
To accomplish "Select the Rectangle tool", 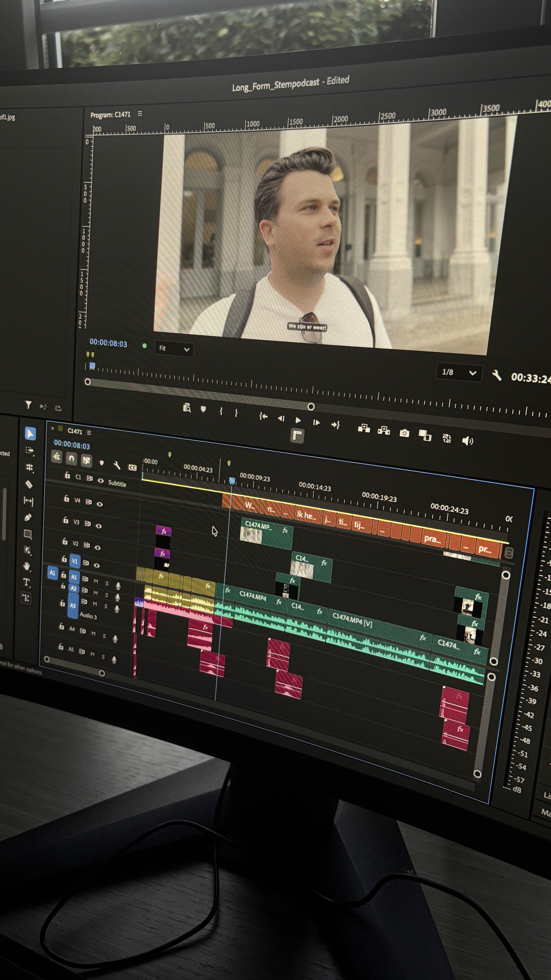I will [x=28, y=534].
